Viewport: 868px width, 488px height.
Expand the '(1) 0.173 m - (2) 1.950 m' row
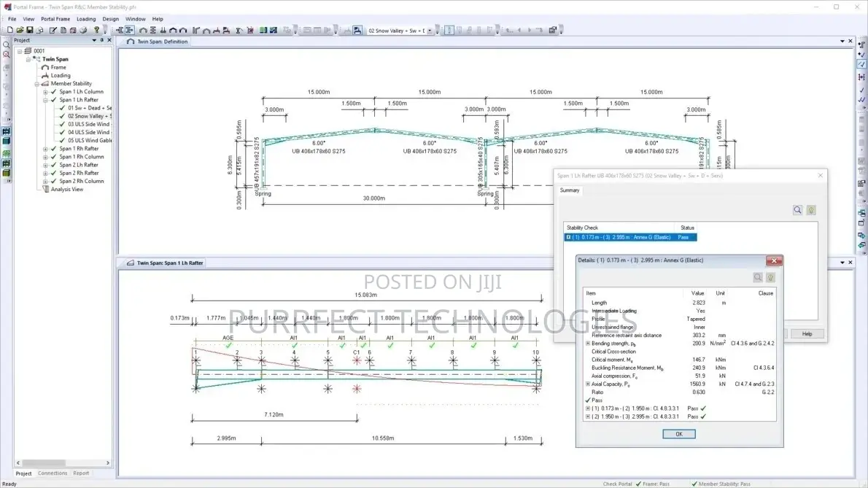click(588, 408)
